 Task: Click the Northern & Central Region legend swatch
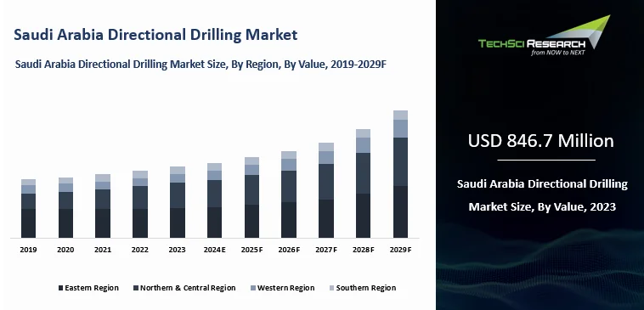(136, 288)
